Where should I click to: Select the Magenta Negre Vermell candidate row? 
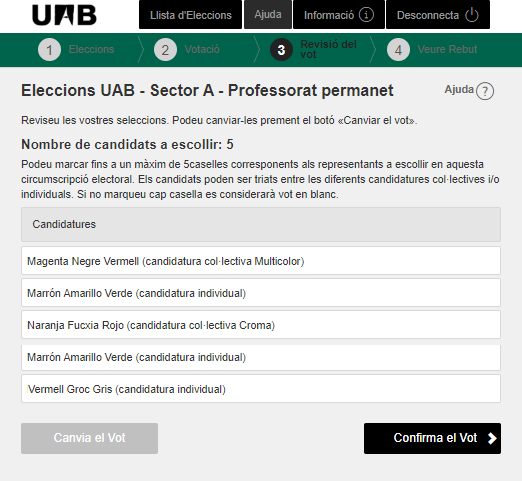click(261, 261)
